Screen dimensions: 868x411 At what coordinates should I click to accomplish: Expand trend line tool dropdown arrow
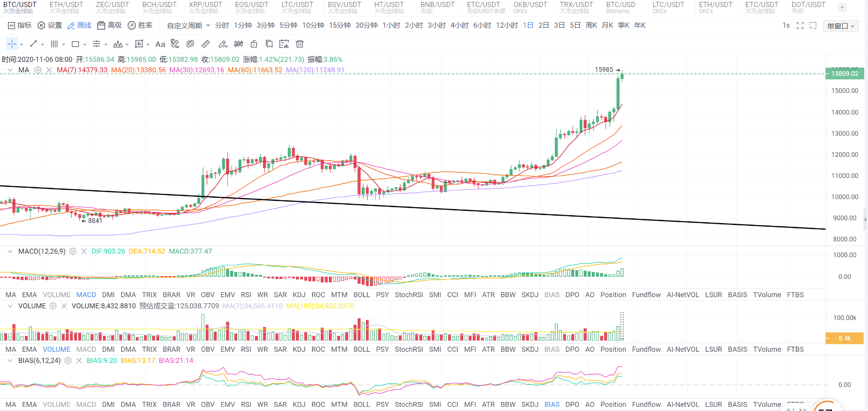[42, 45]
